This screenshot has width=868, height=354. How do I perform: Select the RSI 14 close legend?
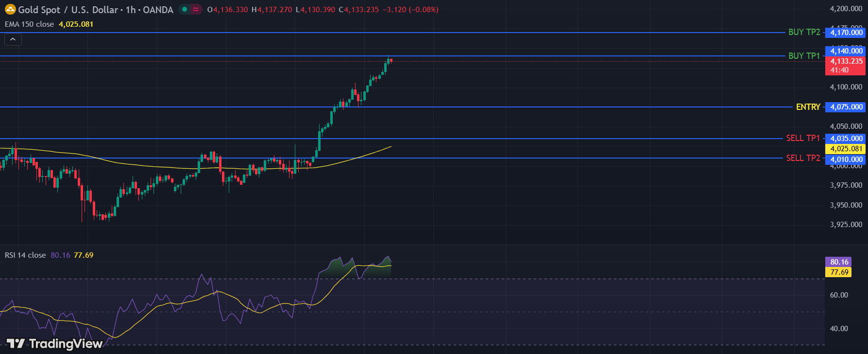point(25,255)
